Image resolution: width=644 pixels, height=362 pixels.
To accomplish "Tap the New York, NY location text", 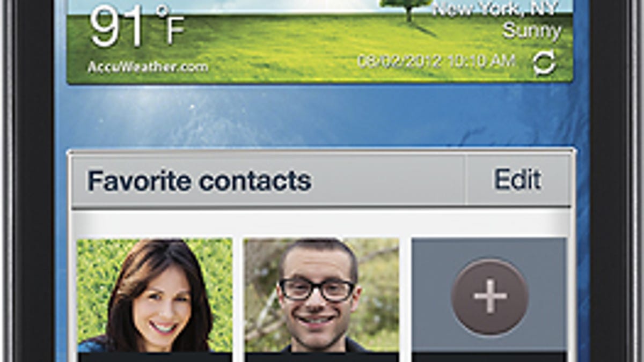I will coord(497,9).
